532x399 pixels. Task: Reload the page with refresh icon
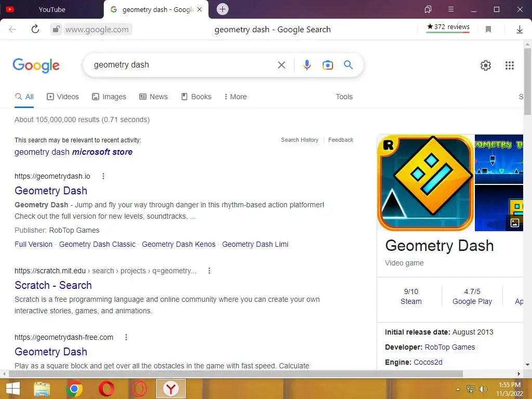click(x=35, y=29)
